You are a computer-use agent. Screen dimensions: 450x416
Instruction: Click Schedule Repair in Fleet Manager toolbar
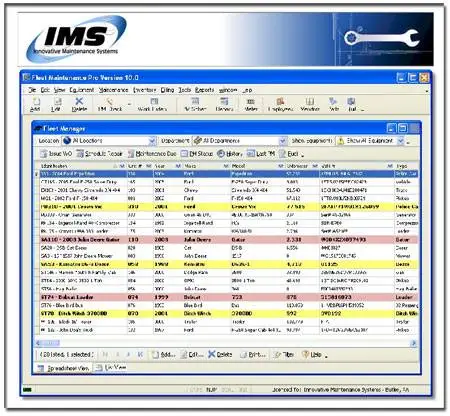[x=99, y=154]
